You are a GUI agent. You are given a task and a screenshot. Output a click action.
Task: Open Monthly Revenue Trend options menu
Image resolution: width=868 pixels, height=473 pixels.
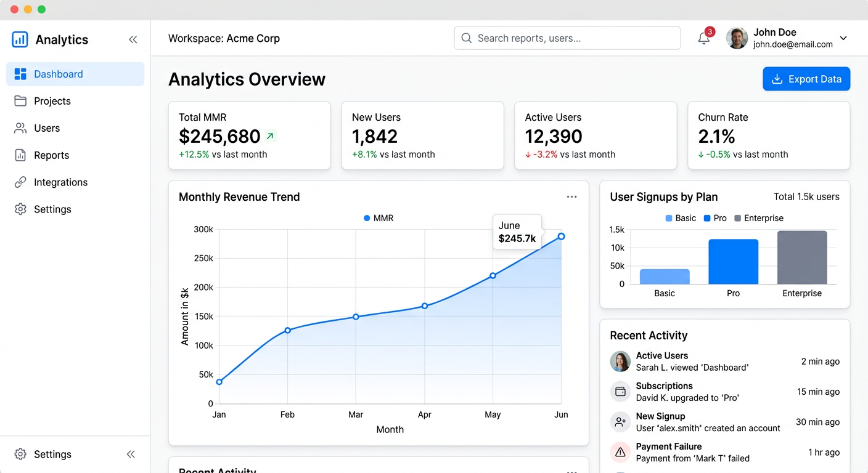(x=572, y=196)
